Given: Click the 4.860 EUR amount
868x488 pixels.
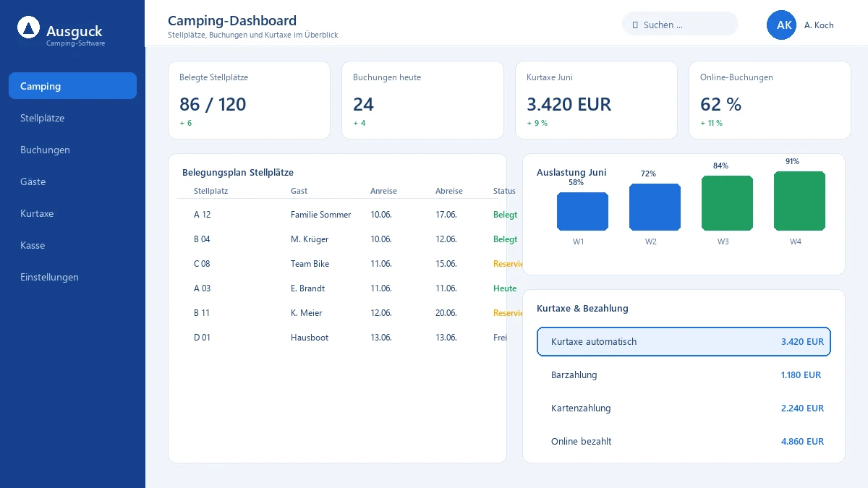Looking at the screenshot, I should coord(802,442).
